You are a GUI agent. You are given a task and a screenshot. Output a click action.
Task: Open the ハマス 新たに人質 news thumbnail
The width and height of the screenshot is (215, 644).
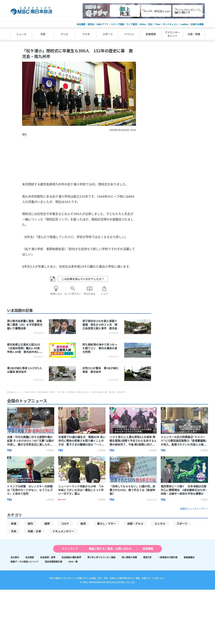133,420
